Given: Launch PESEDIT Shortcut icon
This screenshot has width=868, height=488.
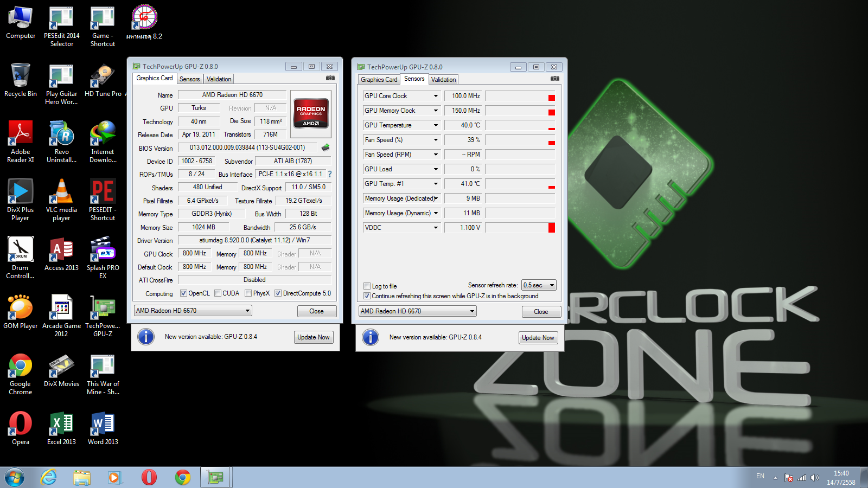Looking at the screenshot, I should pos(103,200).
